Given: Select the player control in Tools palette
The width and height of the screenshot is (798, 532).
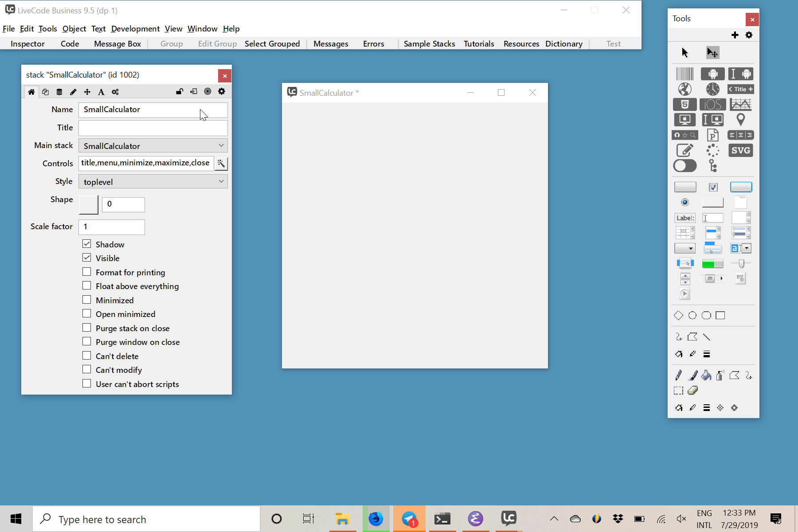Looking at the screenshot, I should [685, 293].
